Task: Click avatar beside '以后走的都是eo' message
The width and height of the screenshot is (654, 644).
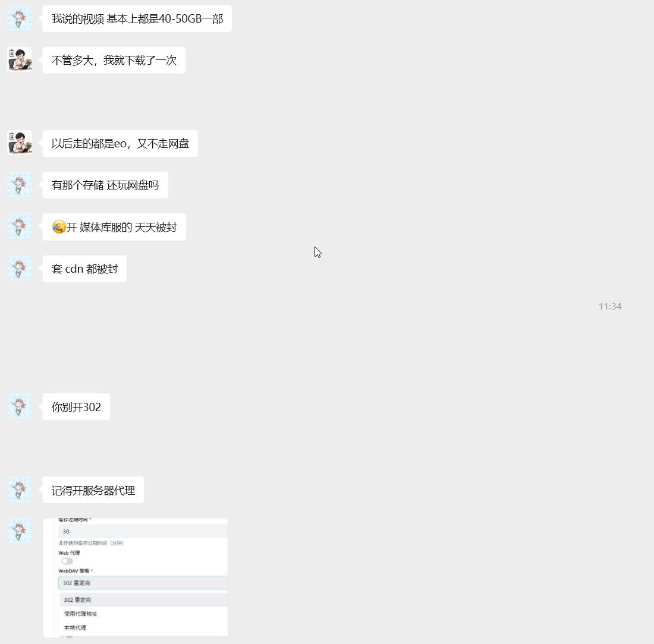Action: (20, 143)
